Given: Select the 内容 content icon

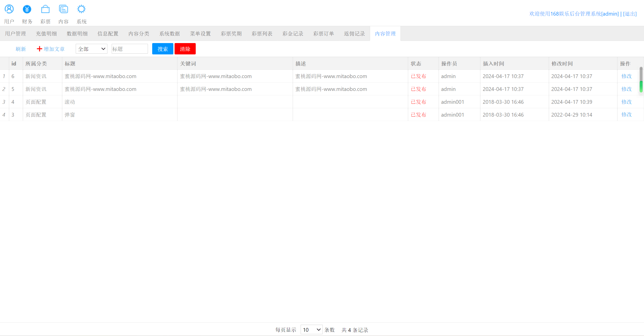Looking at the screenshot, I should tap(63, 9).
